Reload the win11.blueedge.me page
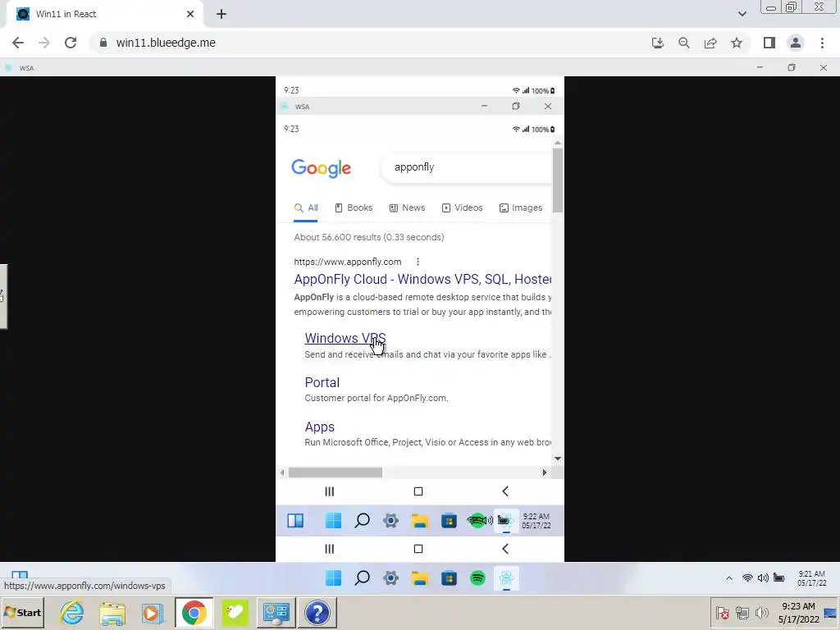The height and width of the screenshot is (630, 840). coord(71,43)
